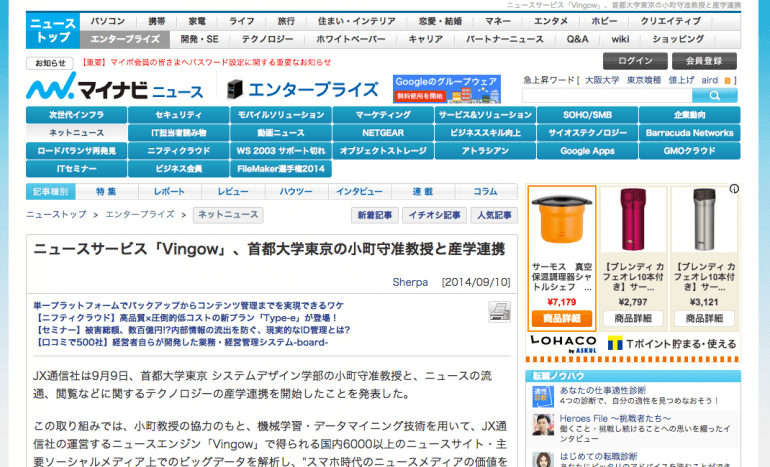Click the 東京喰種 trending word
Image resolution: width=770 pixels, height=467 pixels.
click(x=643, y=81)
